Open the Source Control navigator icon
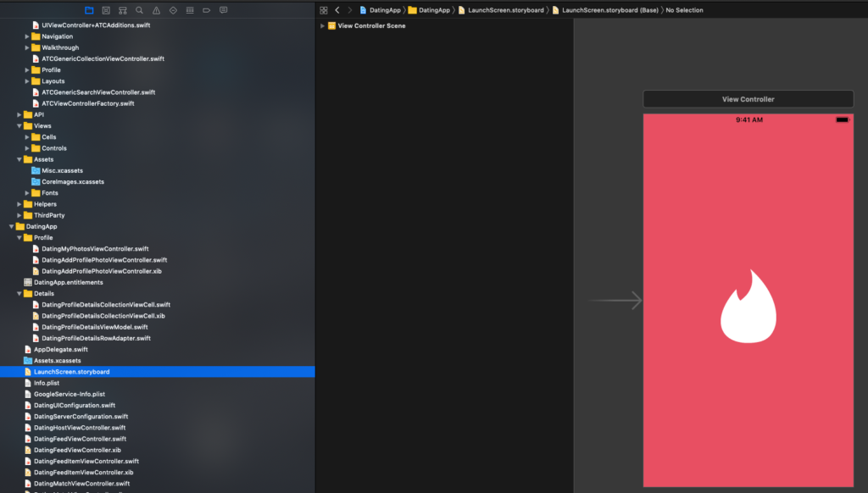This screenshot has width=868, height=493. pyautogui.click(x=106, y=10)
